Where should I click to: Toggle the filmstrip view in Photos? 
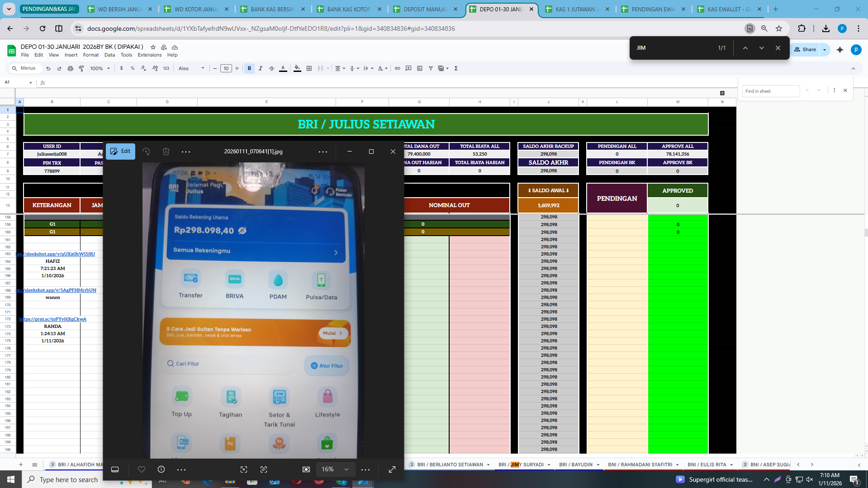[x=115, y=469]
